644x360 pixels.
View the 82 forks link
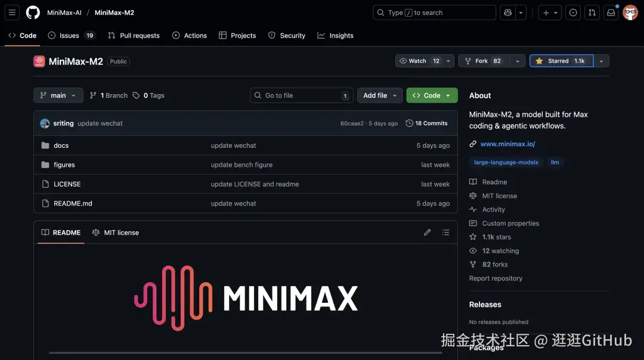489,265
